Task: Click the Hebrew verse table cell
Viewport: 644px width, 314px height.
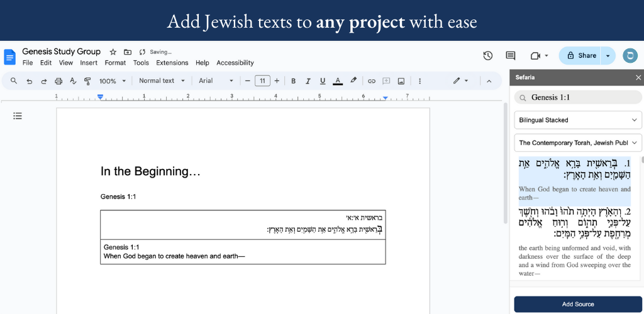Action: [x=243, y=225]
